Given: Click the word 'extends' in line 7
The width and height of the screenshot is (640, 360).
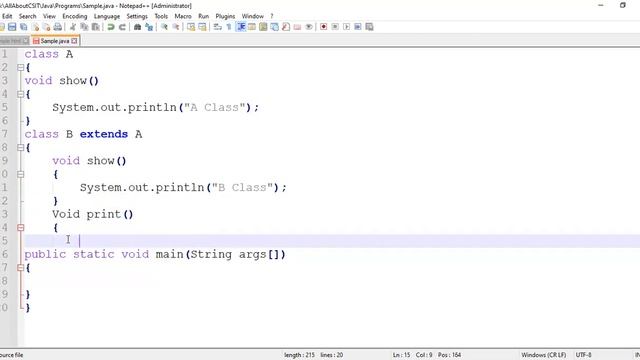Looking at the screenshot, I should [104, 134].
